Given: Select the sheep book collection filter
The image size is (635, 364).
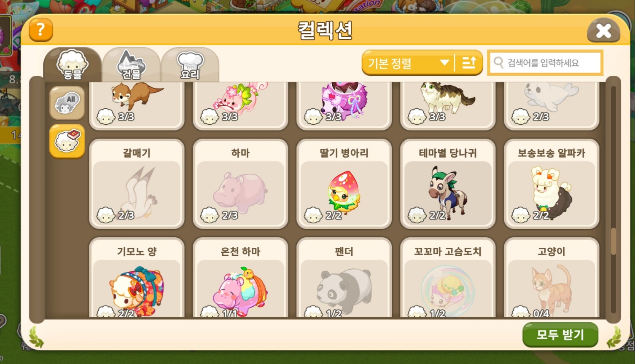Looking at the screenshot, I should click(x=67, y=141).
